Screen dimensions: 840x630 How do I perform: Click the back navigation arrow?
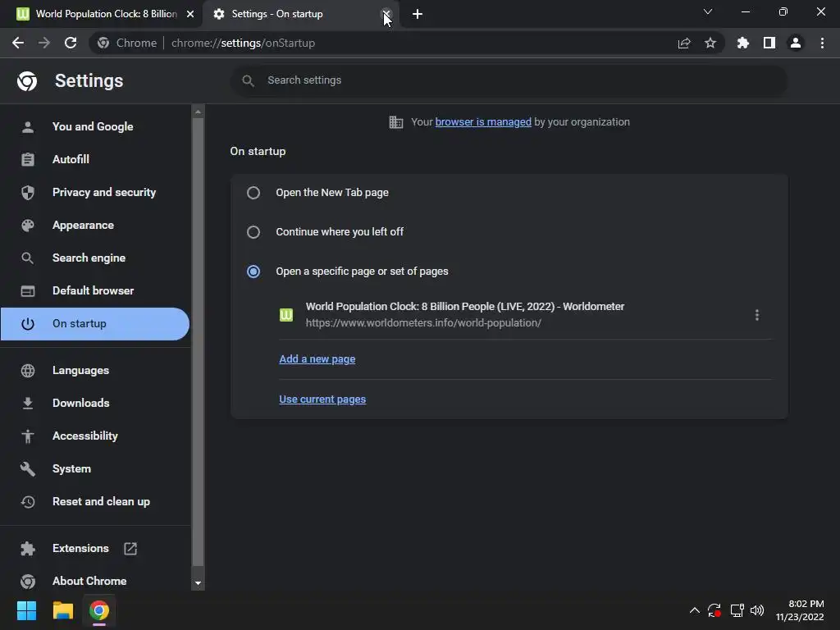tap(18, 43)
